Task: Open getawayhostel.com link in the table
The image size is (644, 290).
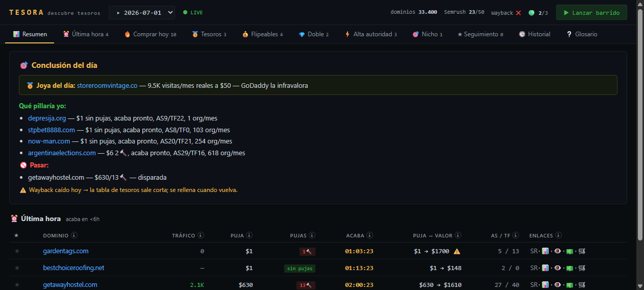Action: pos(70,284)
